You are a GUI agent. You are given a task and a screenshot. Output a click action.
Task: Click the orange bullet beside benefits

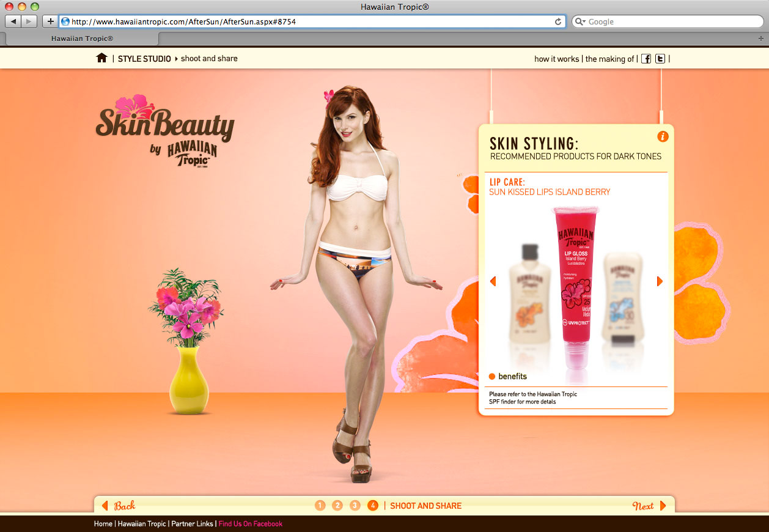pyautogui.click(x=492, y=376)
